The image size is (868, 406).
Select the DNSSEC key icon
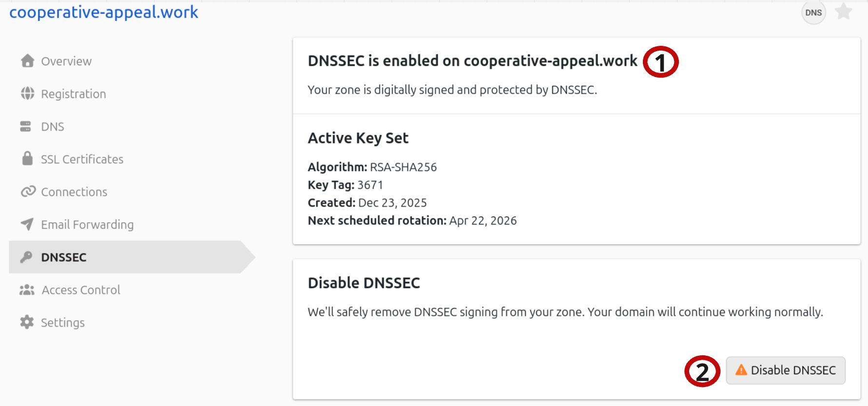[x=27, y=257]
